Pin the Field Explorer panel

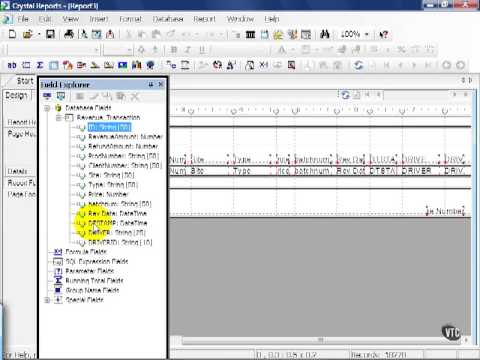coord(151,85)
